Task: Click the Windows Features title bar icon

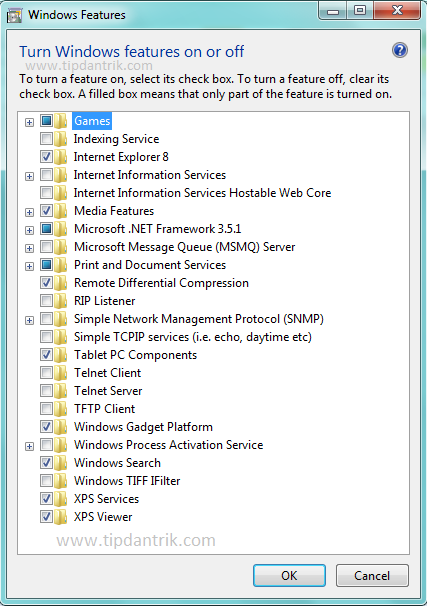Action: (14, 15)
